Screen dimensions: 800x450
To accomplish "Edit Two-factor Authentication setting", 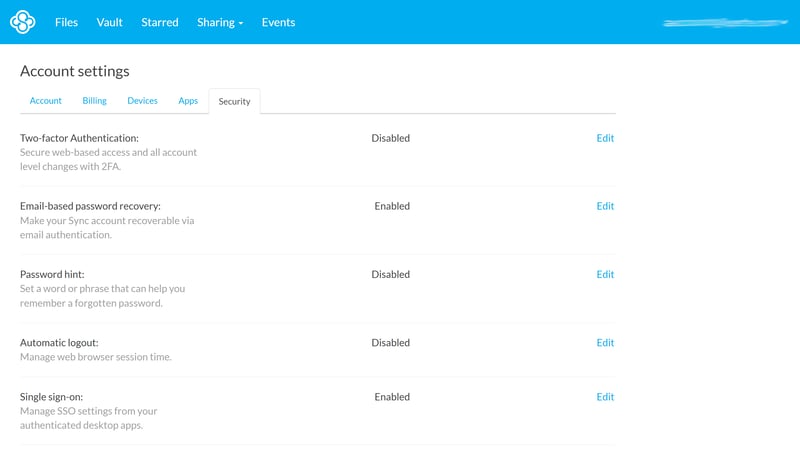I will click(605, 138).
